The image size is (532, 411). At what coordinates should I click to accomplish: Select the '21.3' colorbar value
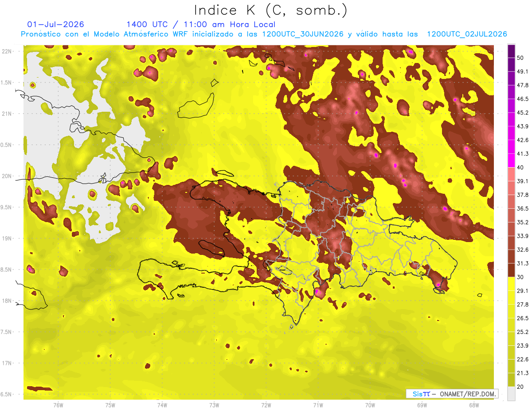pyautogui.click(x=523, y=372)
